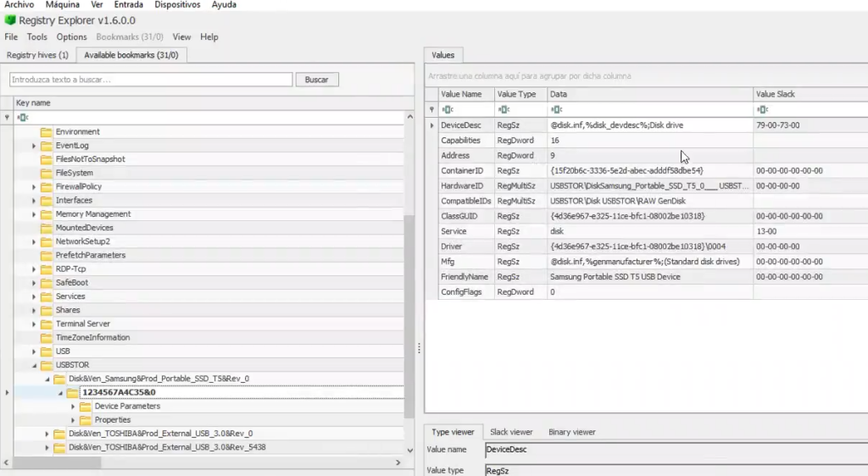
Task: Click the RDP-Tcp folder icon
Action: [47, 269]
